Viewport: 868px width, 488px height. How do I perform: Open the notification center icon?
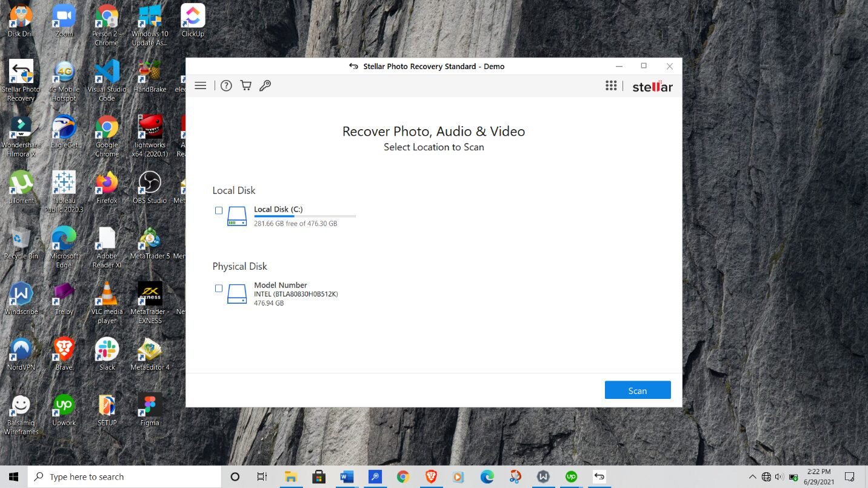[x=849, y=477]
